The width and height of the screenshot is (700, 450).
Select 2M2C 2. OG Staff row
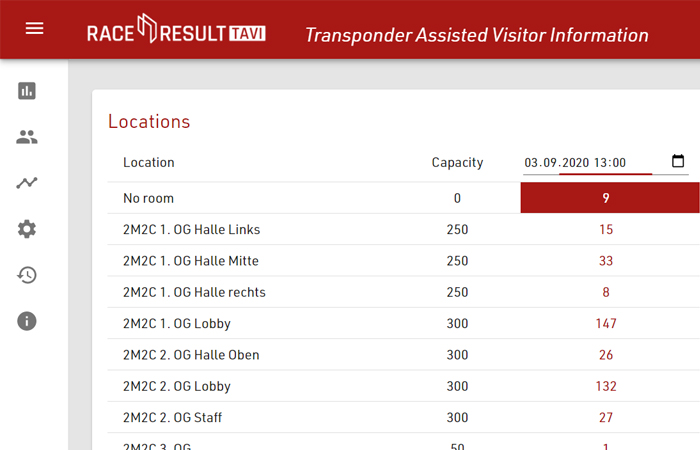click(404, 417)
